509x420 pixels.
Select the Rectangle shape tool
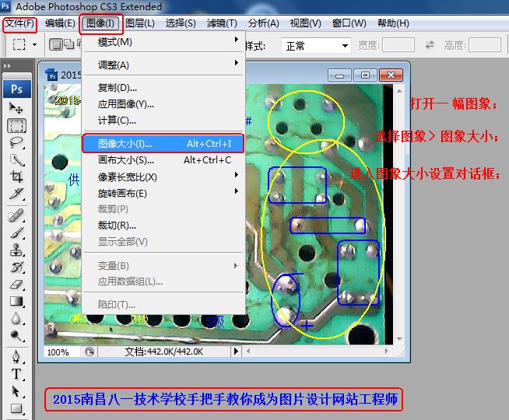(x=16, y=408)
